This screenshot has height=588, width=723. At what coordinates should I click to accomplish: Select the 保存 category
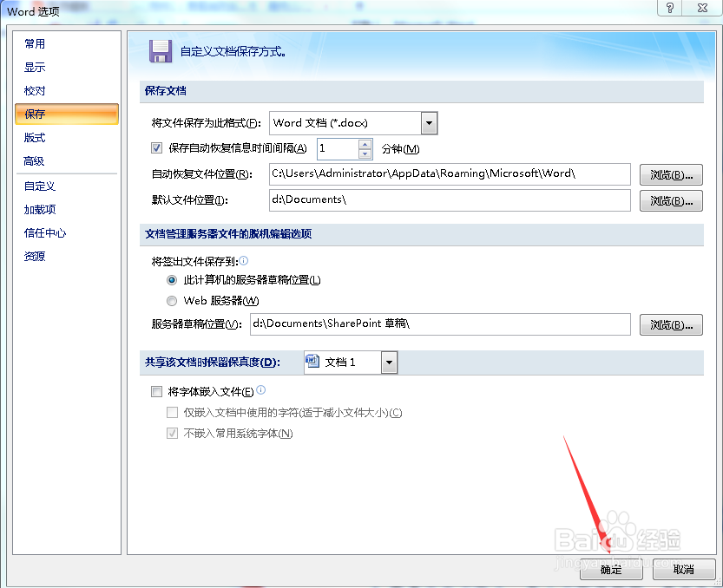click(67, 114)
